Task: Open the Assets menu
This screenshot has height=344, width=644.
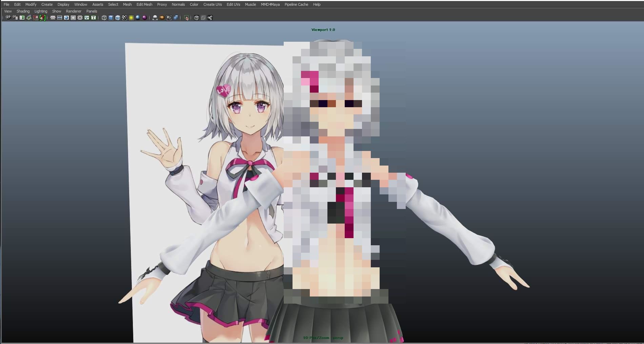Action: [x=98, y=4]
